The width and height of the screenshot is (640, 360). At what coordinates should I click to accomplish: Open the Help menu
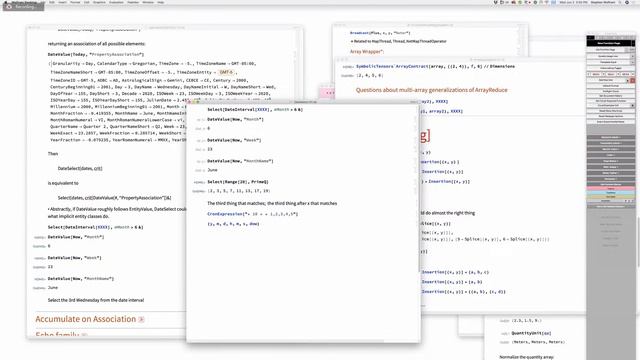(x=160, y=2)
